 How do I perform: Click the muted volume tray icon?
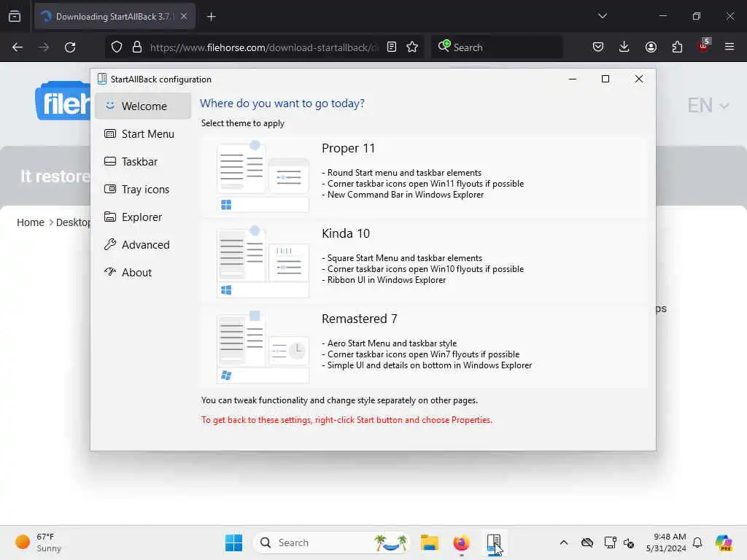[x=629, y=542]
